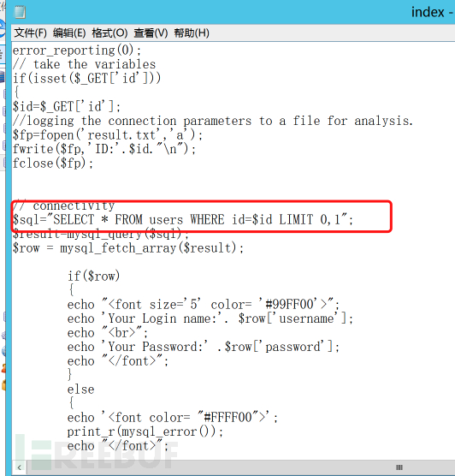Place cursor in error_reporting(0) line
Viewport: 455px width, 476px height.
(77, 51)
